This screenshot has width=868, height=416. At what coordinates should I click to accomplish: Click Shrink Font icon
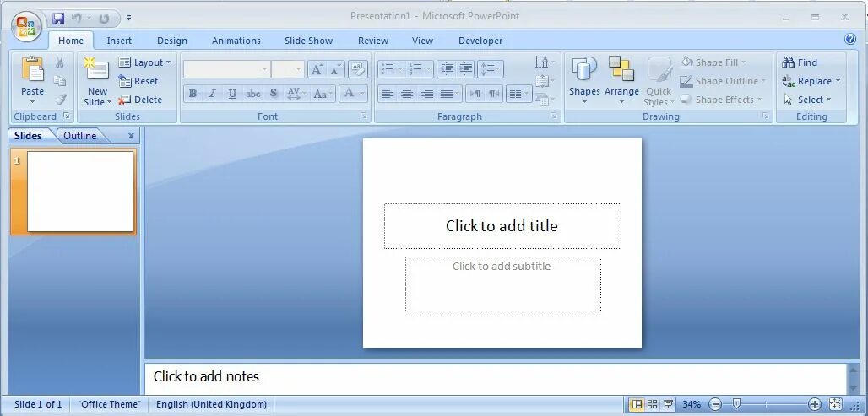pos(335,69)
